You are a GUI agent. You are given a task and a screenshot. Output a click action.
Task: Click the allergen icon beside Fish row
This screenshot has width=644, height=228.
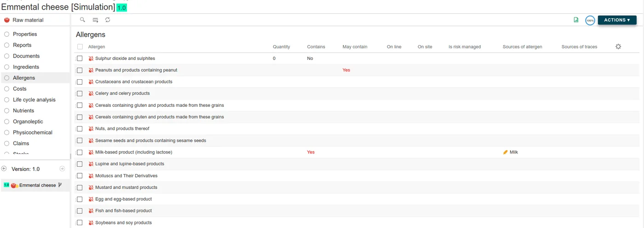click(91, 211)
